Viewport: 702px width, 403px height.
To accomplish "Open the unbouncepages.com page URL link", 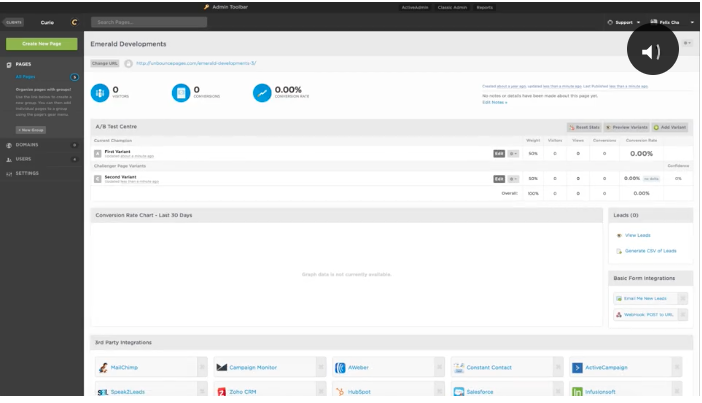I will [196, 64].
